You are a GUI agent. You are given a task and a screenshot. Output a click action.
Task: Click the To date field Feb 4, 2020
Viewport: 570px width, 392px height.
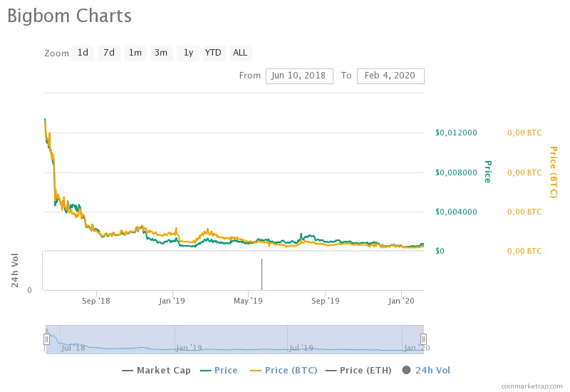390,76
